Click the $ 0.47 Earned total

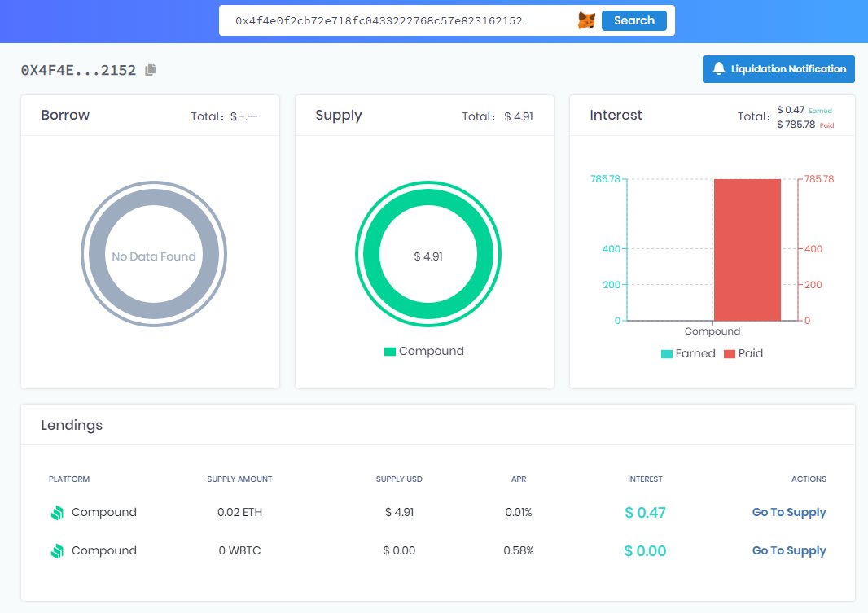[x=791, y=110]
